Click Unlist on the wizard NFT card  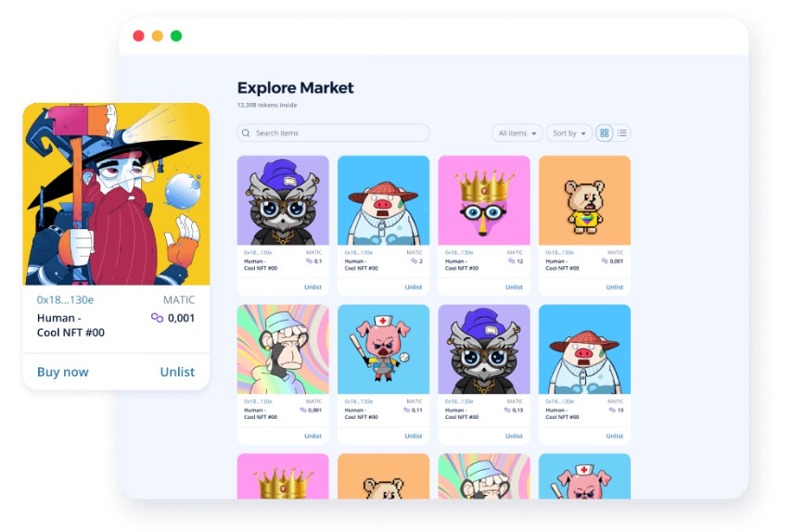177,372
